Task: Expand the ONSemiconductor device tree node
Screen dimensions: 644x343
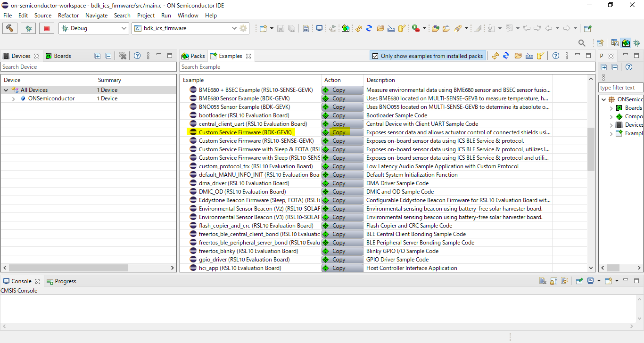Action: (14, 99)
